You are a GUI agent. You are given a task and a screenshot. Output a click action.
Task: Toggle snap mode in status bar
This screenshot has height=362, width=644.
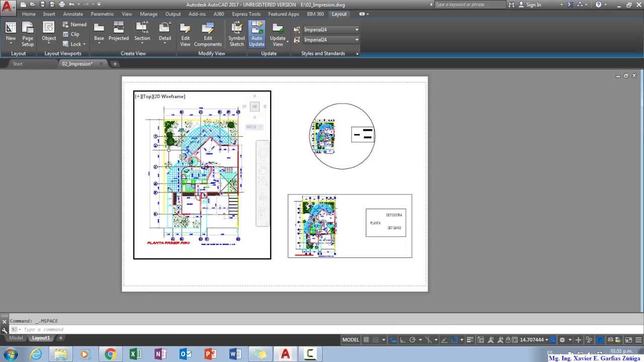point(375,340)
